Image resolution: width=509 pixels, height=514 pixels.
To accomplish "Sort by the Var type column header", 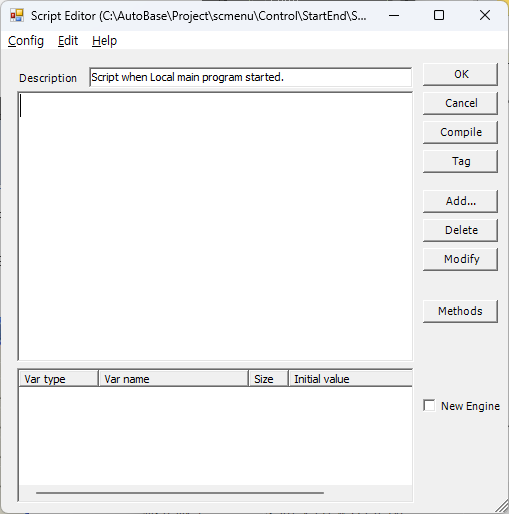I will [58, 379].
